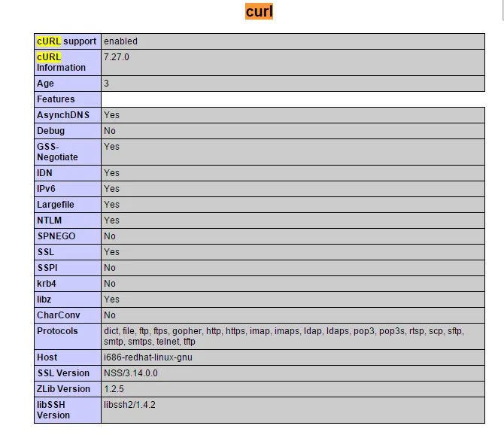Select the ZLib value '1.2.5'
Screen dimensions: 504x444
pos(114,389)
